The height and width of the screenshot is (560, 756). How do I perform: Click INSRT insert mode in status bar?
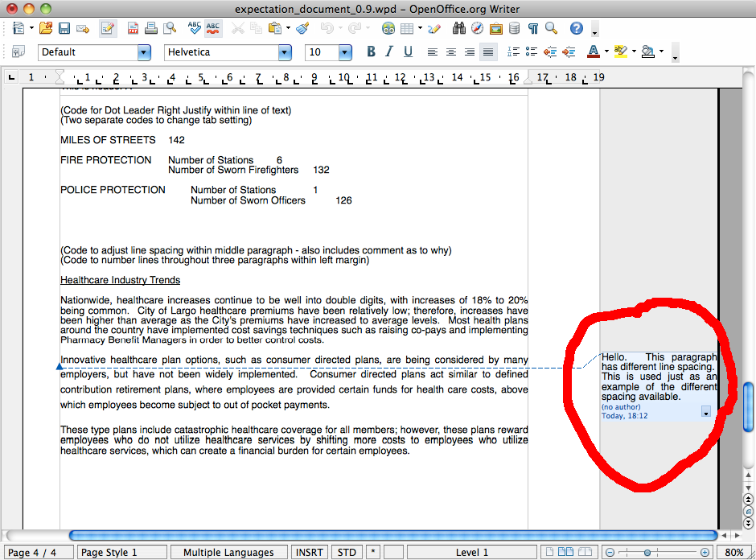[x=310, y=552]
